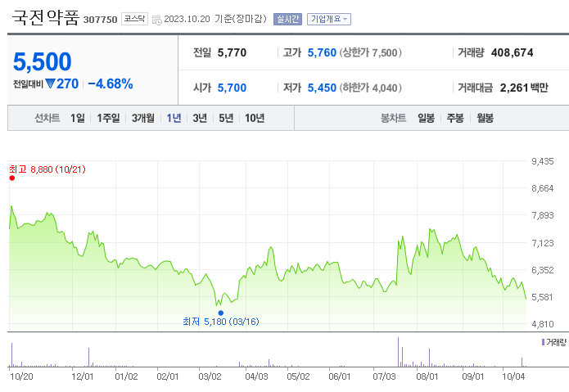Click the 고가 value 5,760
This screenshot has height=392, width=569.
pyautogui.click(x=322, y=53)
